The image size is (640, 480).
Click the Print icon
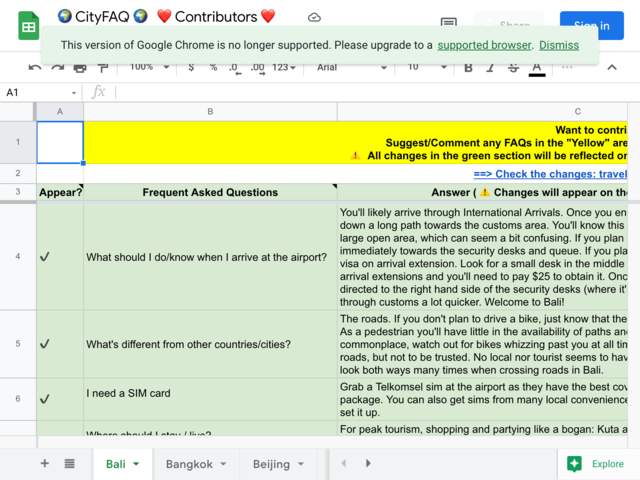pyautogui.click(x=80, y=68)
